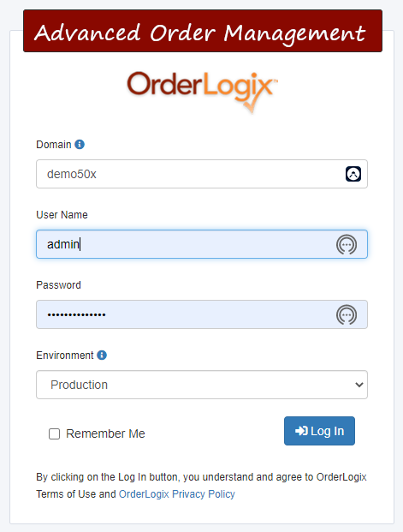Click the Password label text
This screenshot has width=403, height=532.
59,285
